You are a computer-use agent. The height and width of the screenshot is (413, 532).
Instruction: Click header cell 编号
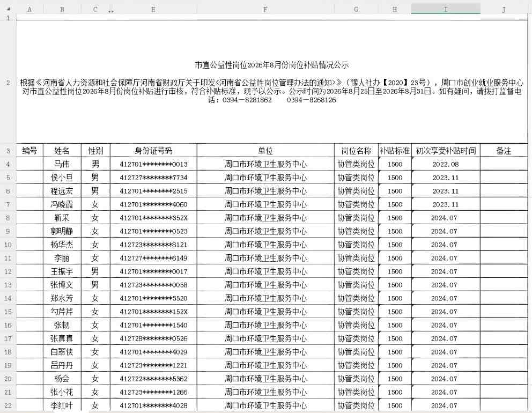pos(29,151)
